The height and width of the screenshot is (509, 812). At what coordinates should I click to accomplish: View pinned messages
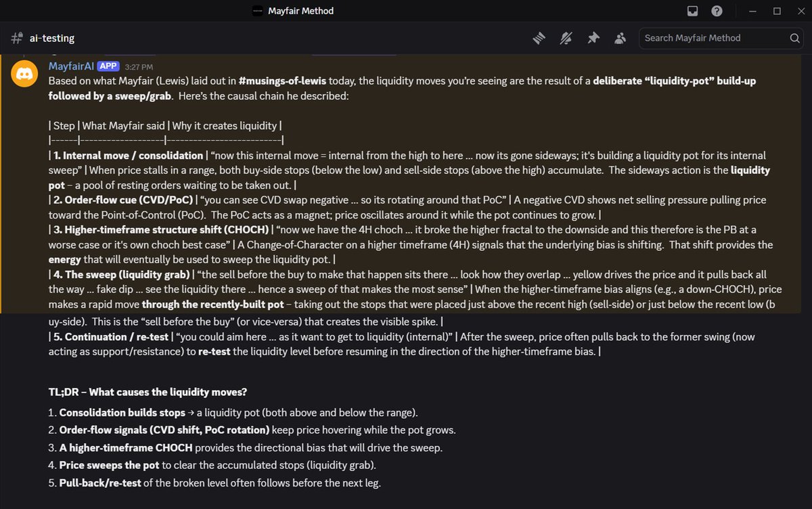coord(593,38)
